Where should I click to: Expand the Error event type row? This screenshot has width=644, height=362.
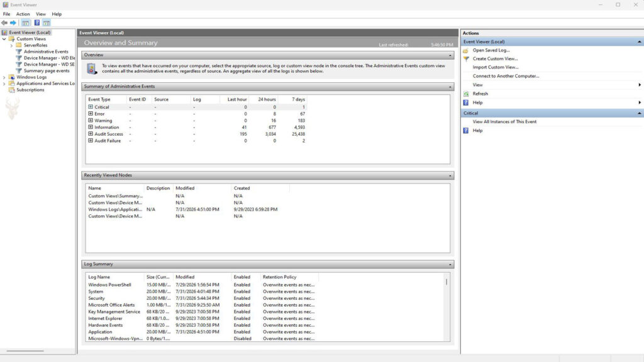point(91,114)
